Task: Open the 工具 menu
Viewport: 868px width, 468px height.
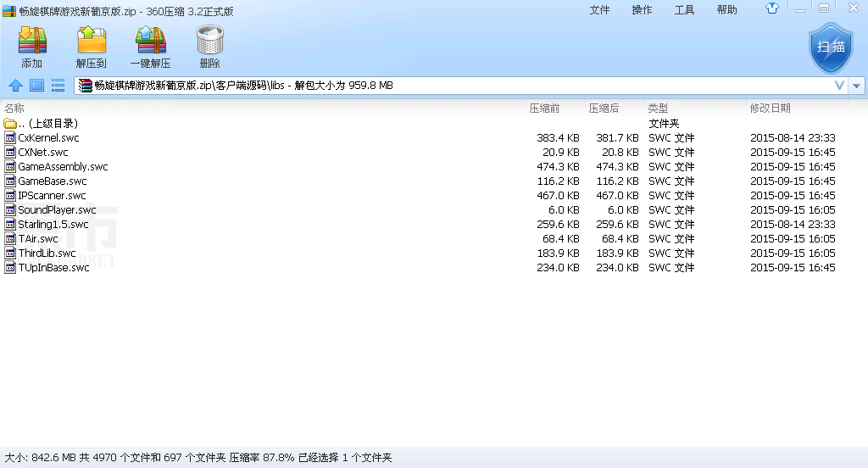Action: [x=684, y=10]
